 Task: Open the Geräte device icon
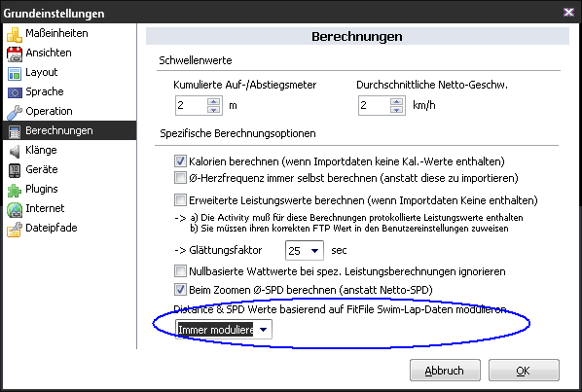click(x=15, y=170)
